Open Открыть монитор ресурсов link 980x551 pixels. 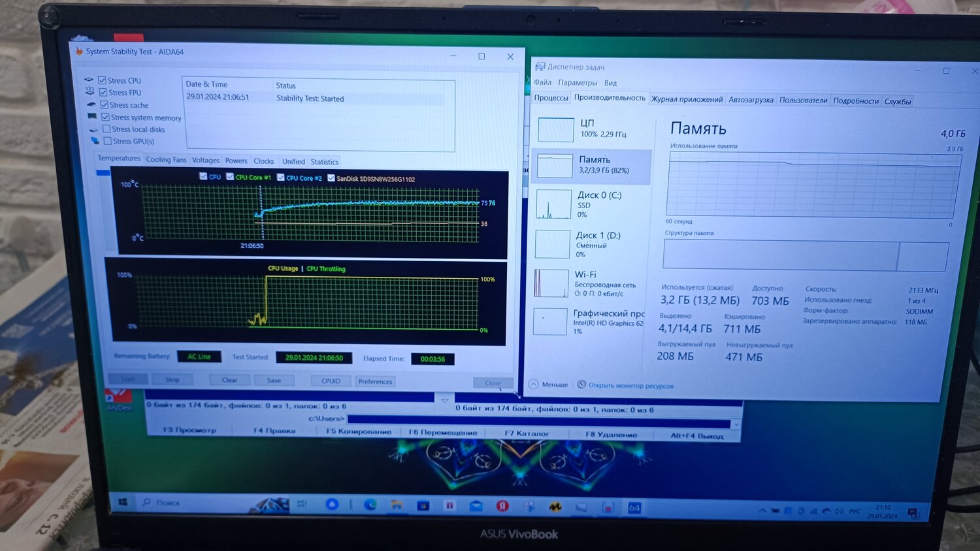625,385
